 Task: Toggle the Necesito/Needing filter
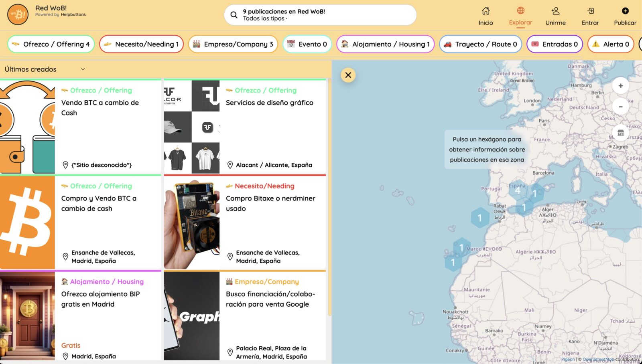click(x=141, y=44)
